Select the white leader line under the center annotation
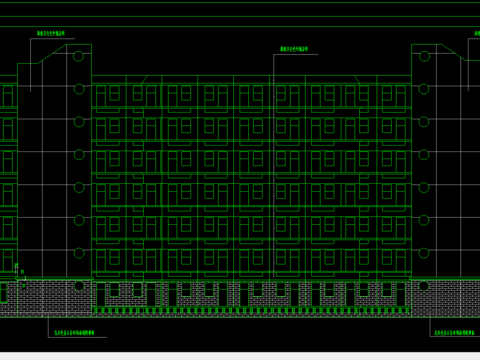This screenshot has width=480, height=360. coord(274,166)
